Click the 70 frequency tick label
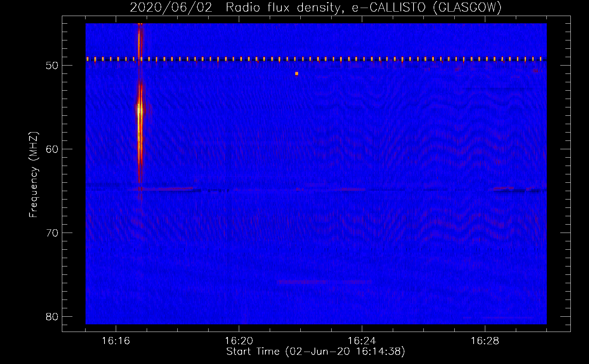The width and height of the screenshot is (589, 364). click(52, 233)
